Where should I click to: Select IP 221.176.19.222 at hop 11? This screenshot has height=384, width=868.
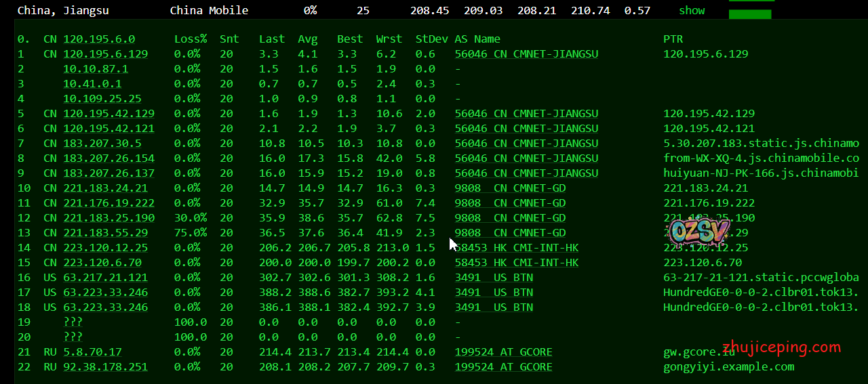(108, 203)
